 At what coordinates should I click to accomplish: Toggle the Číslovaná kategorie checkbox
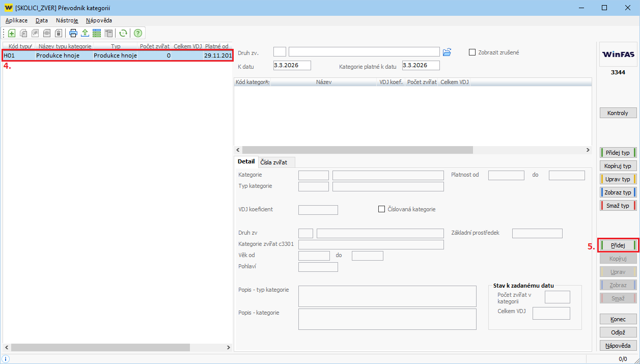click(x=382, y=209)
